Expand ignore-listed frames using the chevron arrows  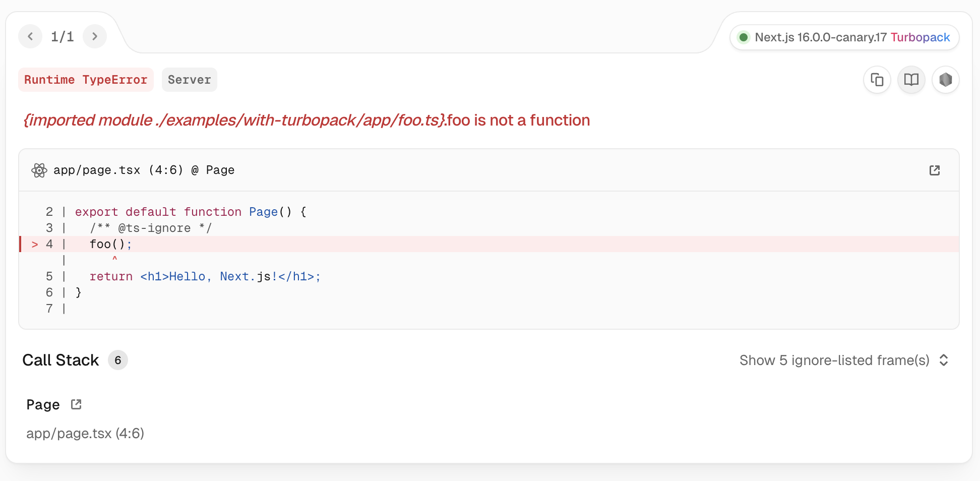tap(944, 360)
